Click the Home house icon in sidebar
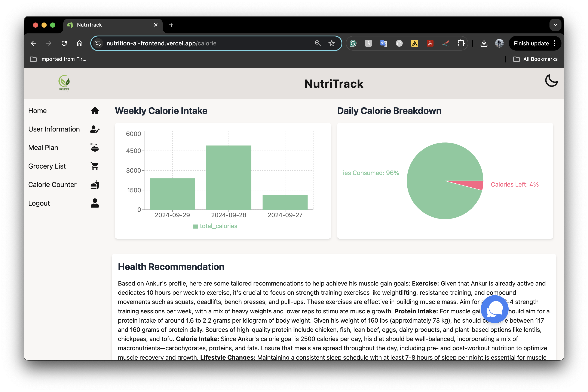 (x=95, y=111)
